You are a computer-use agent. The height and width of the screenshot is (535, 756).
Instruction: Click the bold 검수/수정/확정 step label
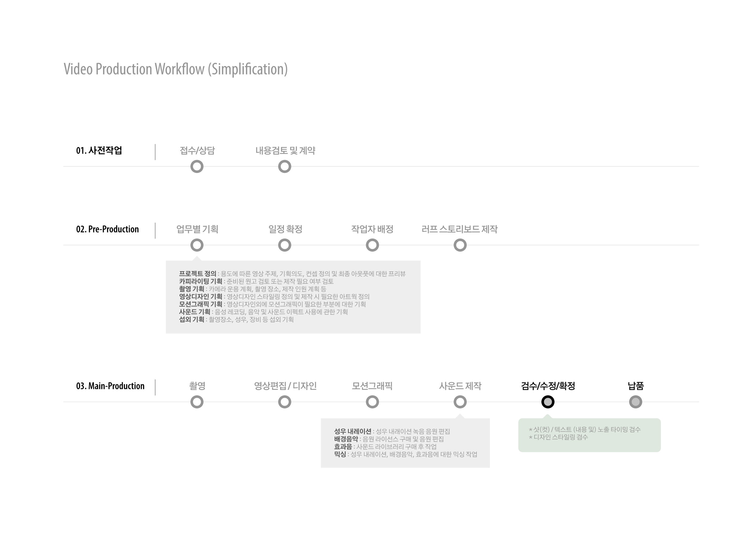pyautogui.click(x=548, y=386)
